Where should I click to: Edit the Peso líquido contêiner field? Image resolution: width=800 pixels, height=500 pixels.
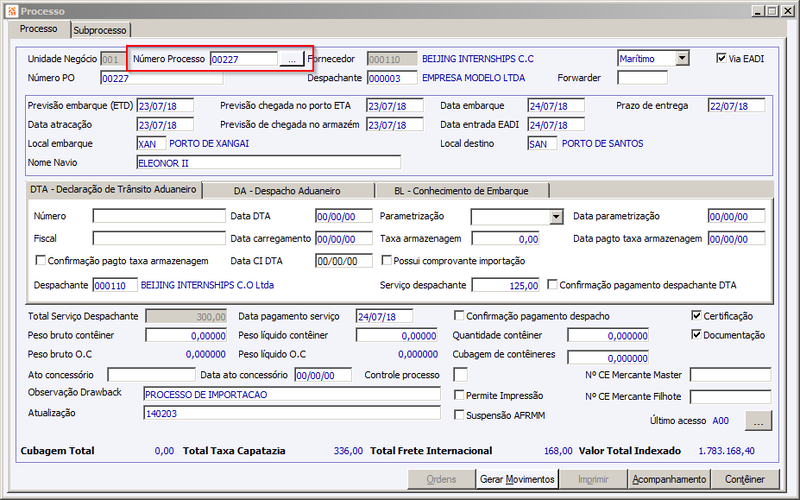(397, 335)
